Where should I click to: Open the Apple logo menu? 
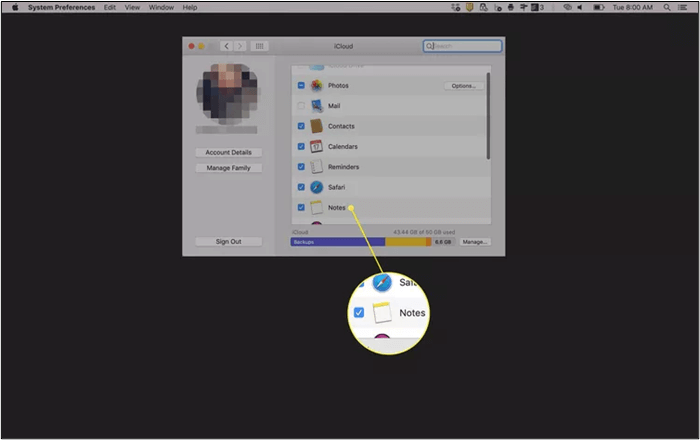[15, 7]
